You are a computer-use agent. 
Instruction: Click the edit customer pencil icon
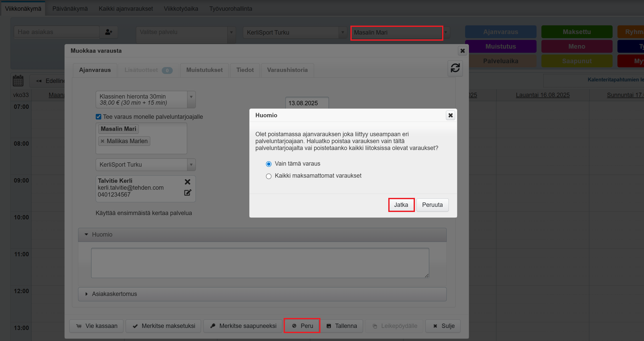[188, 193]
